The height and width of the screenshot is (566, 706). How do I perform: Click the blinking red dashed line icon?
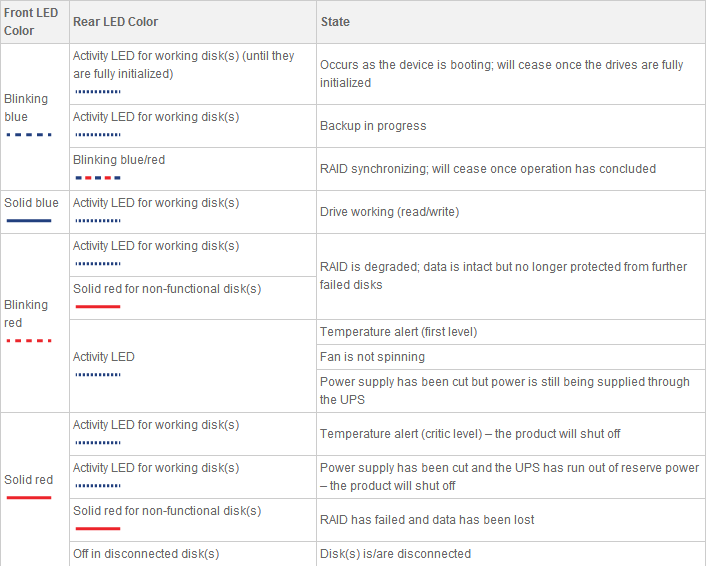[x=29, y=340]
